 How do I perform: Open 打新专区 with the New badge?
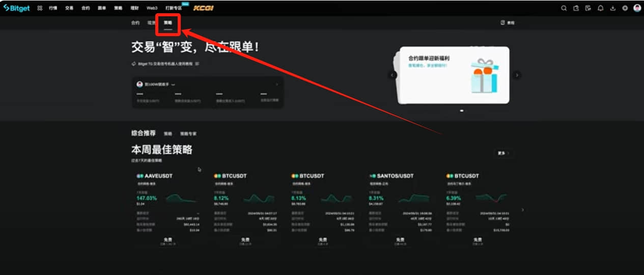[174, 8]
